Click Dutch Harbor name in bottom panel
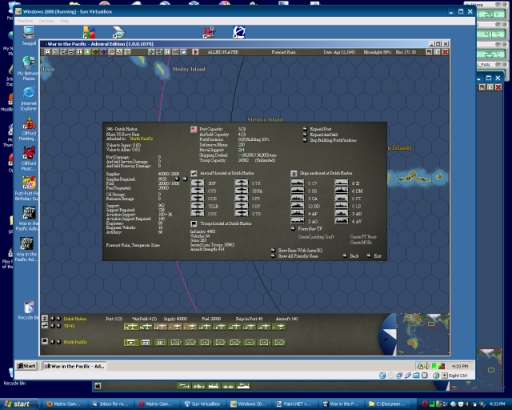The height and width of the screenshot is (410, 512). point(75,319)
